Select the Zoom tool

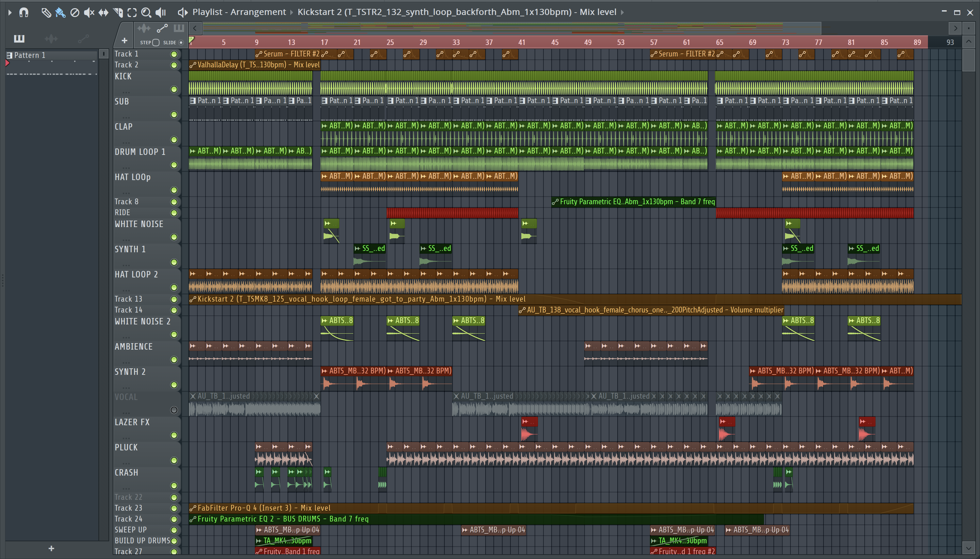tap(146, 13)
